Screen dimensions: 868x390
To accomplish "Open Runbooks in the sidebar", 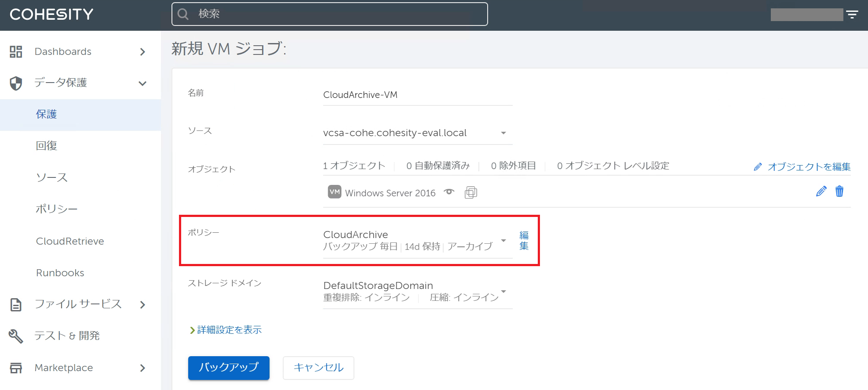I will tap(60, 273).
